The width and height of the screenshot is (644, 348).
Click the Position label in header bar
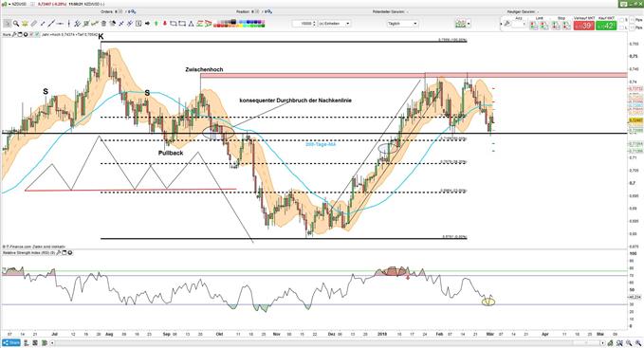click(x=242, y=12)
